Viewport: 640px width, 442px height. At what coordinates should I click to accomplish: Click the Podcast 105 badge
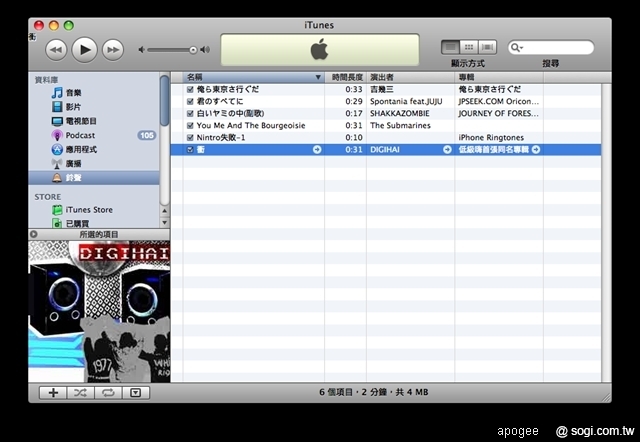[147, 135]
